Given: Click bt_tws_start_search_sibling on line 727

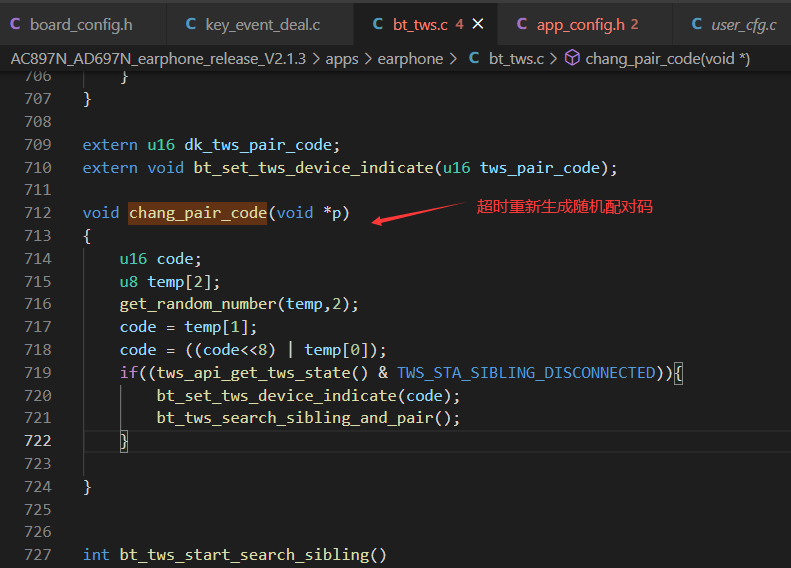Looking at the screenshot, I should [x=244, y=555].
